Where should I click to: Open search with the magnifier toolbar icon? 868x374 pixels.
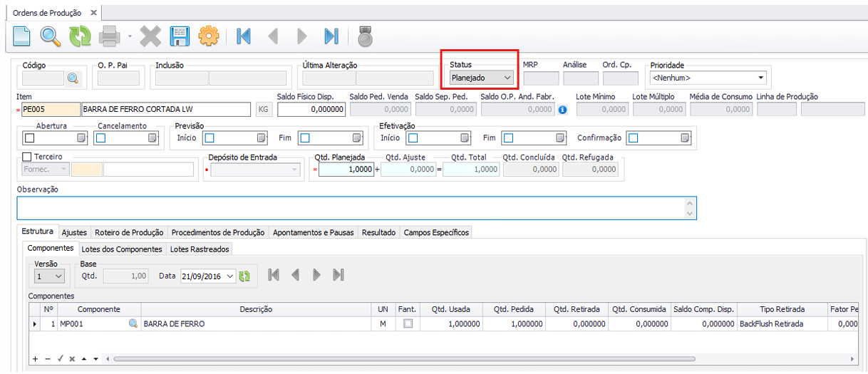(50, 36)
